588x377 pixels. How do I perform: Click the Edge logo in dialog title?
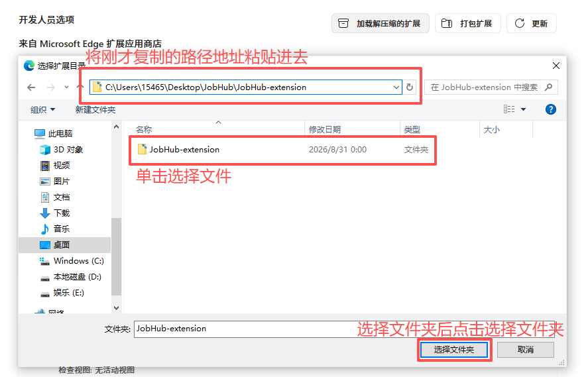[x=29, y=66]
